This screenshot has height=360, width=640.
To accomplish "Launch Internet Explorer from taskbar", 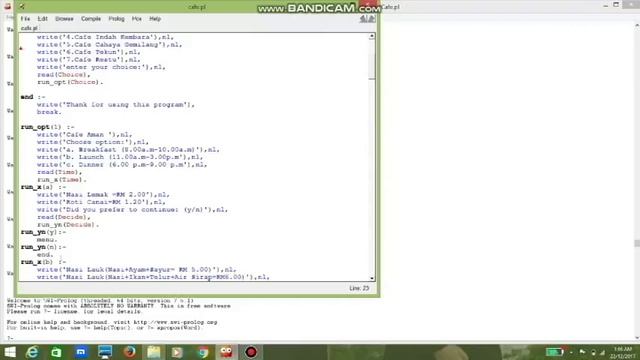I will point(32,352).
